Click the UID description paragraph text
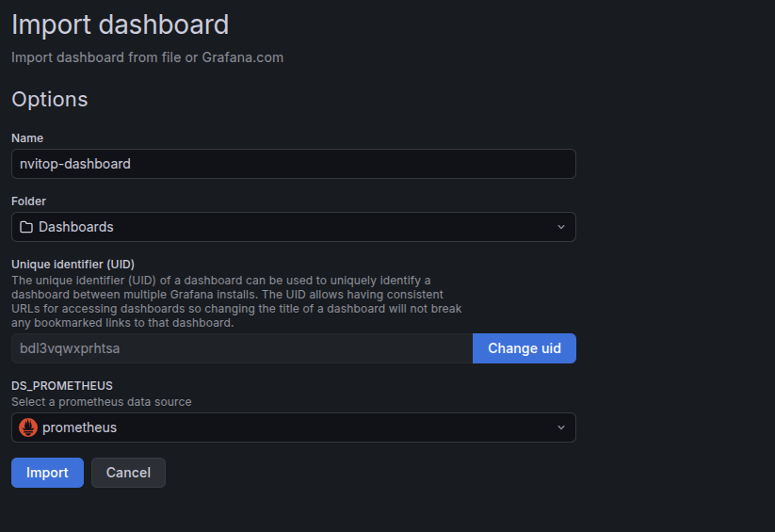Screen dimensions: 775x532 pos(236,301)
